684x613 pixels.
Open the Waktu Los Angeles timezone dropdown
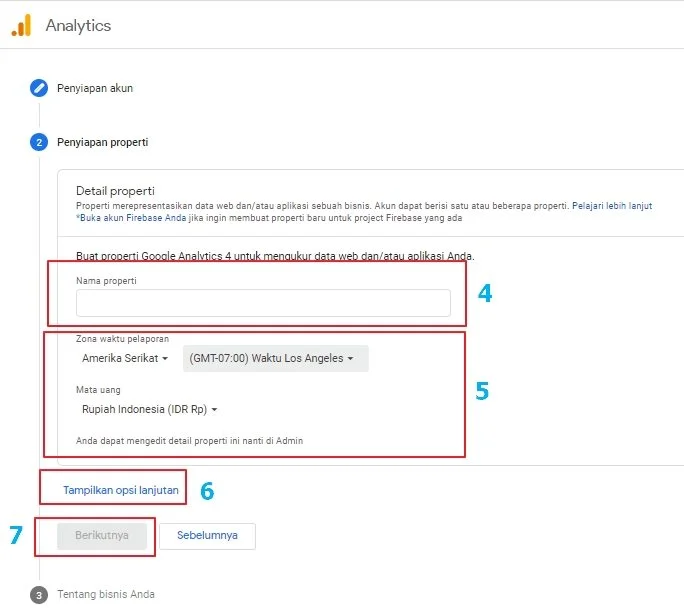point(276,359)
